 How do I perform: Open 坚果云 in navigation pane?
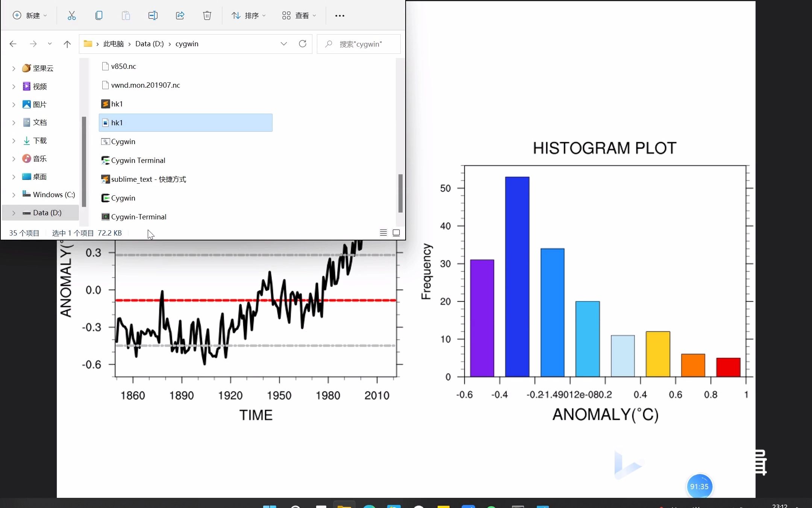click(38, 68)
